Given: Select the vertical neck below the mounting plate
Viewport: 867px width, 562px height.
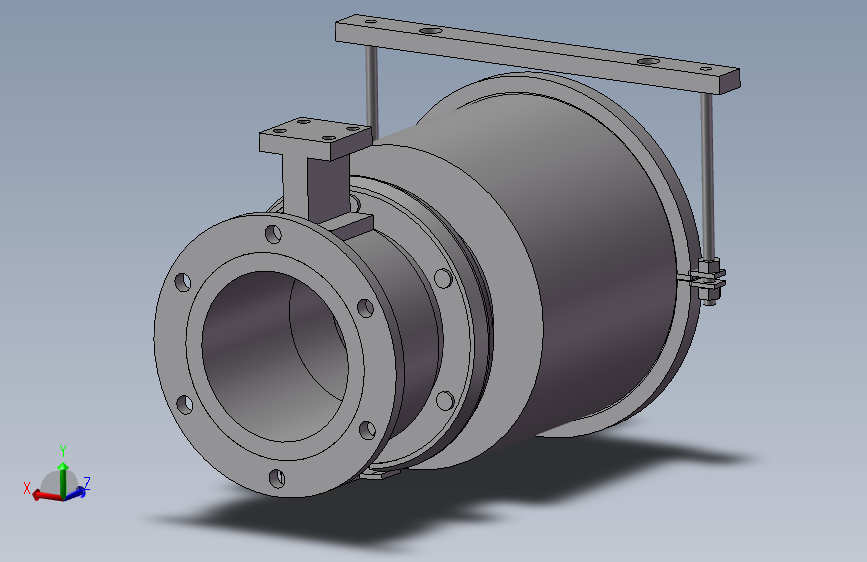Looking at the screenshot, I should click(x=315, y=188).
